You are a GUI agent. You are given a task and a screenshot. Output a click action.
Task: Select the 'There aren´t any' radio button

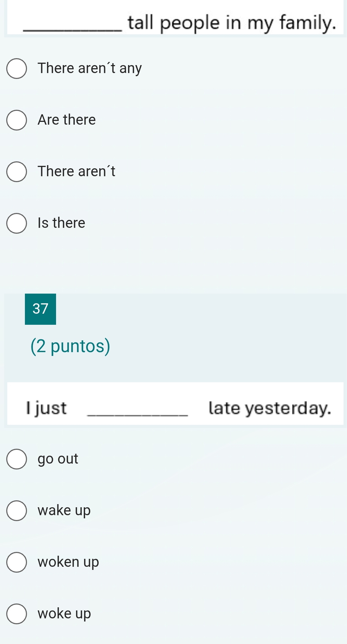point(17,69)
